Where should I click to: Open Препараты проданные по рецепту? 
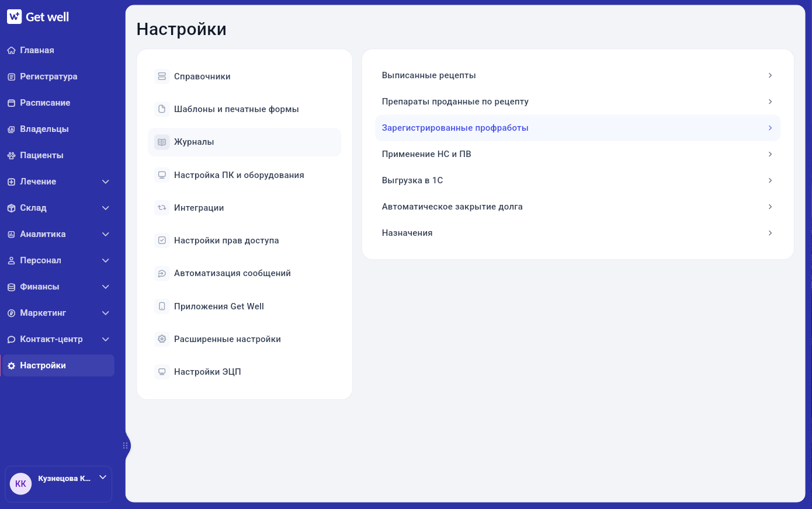tap(578, 102)
